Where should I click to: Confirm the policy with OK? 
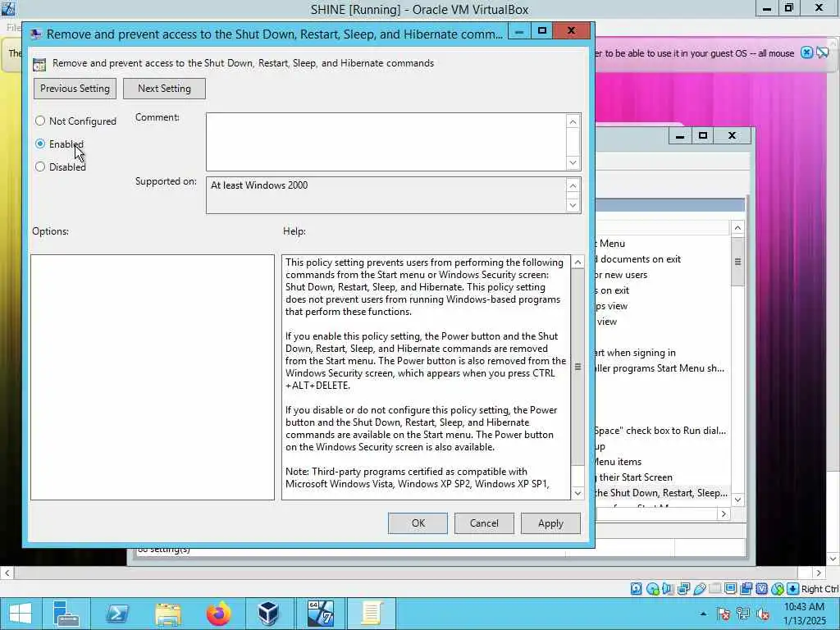[x=418, y=523]
